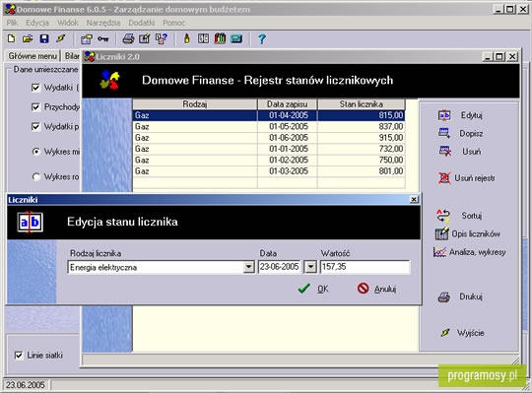
Task: Click the Data zapisu column header
Action: point(287,104)
